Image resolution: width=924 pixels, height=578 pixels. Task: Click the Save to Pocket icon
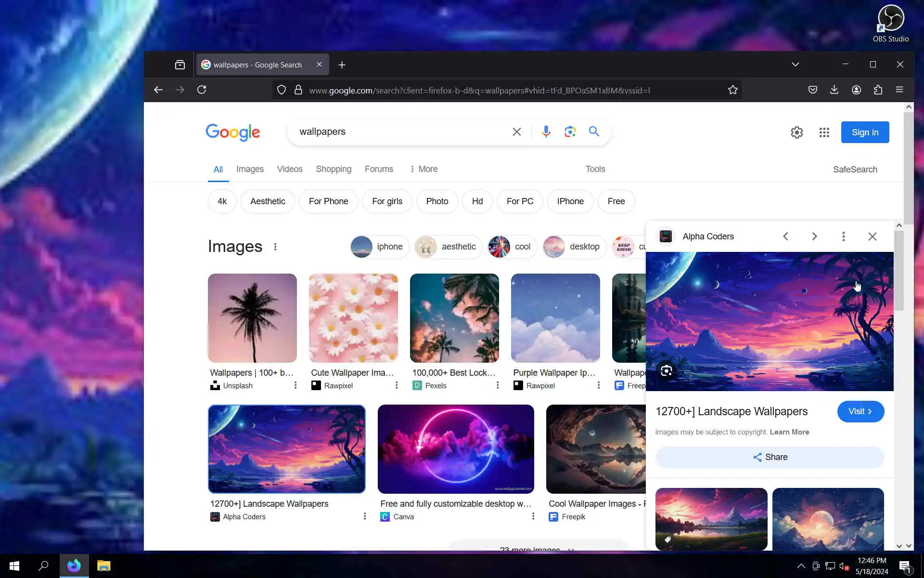pos(812,90)
